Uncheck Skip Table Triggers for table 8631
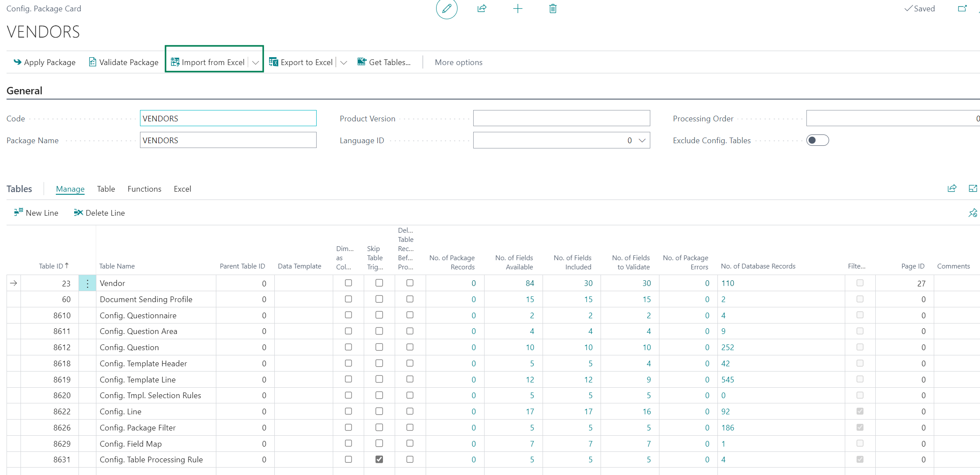The image size is (980, 475). coord(379,459)
